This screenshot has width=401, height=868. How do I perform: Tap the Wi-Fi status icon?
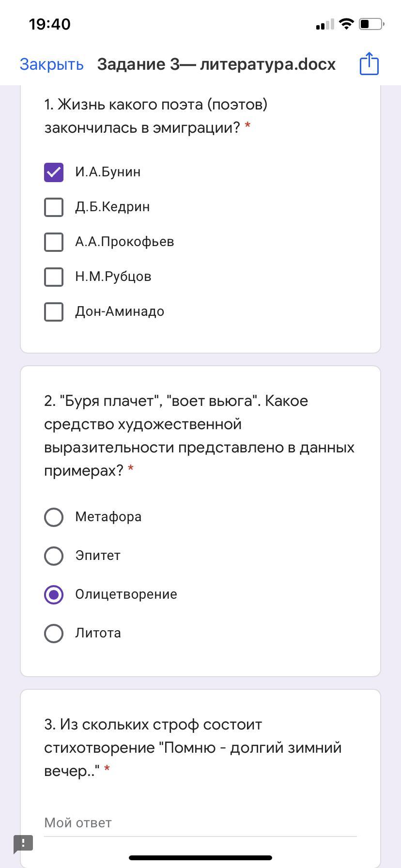[x=346, y=24]
